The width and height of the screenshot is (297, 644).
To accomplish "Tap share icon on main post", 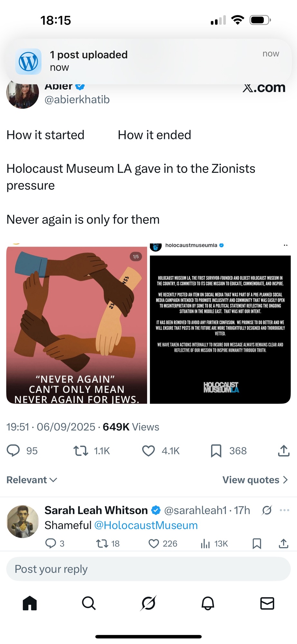I will [283, 450].
